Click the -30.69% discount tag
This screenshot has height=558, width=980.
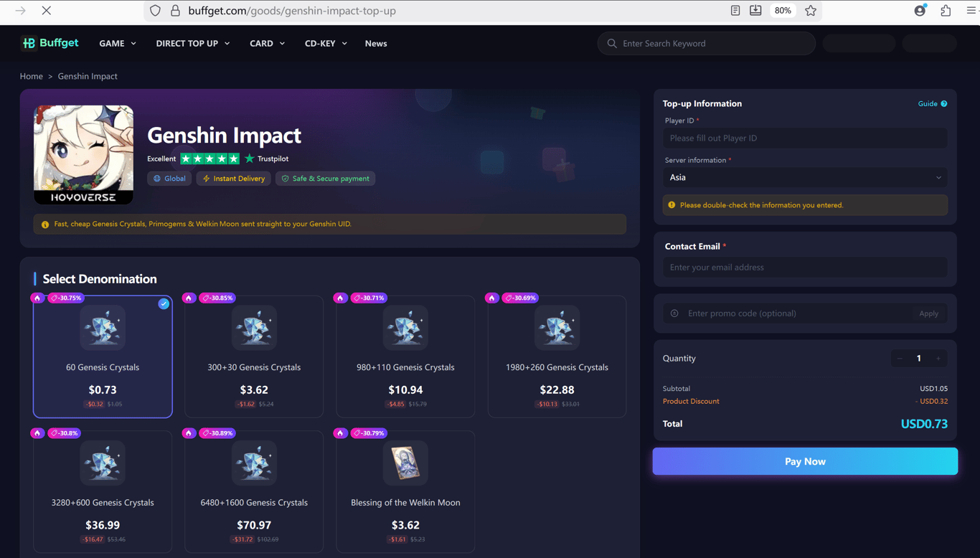pos(520,298)
